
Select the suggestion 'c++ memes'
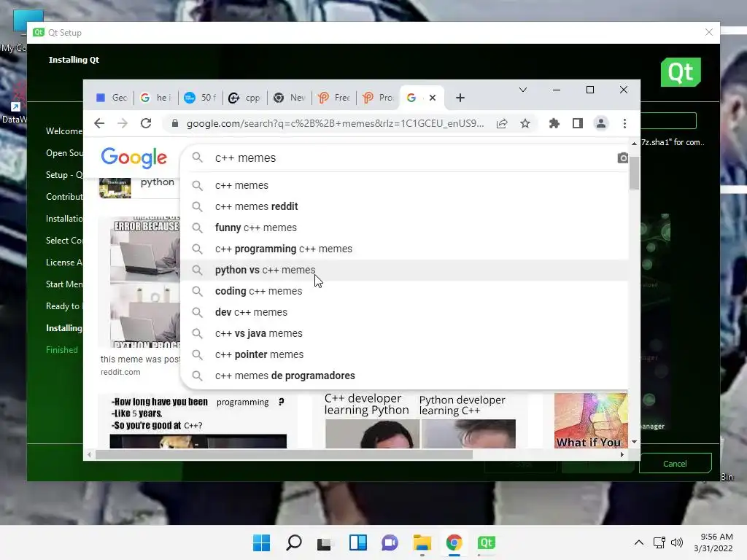click(x=405, y=185)
